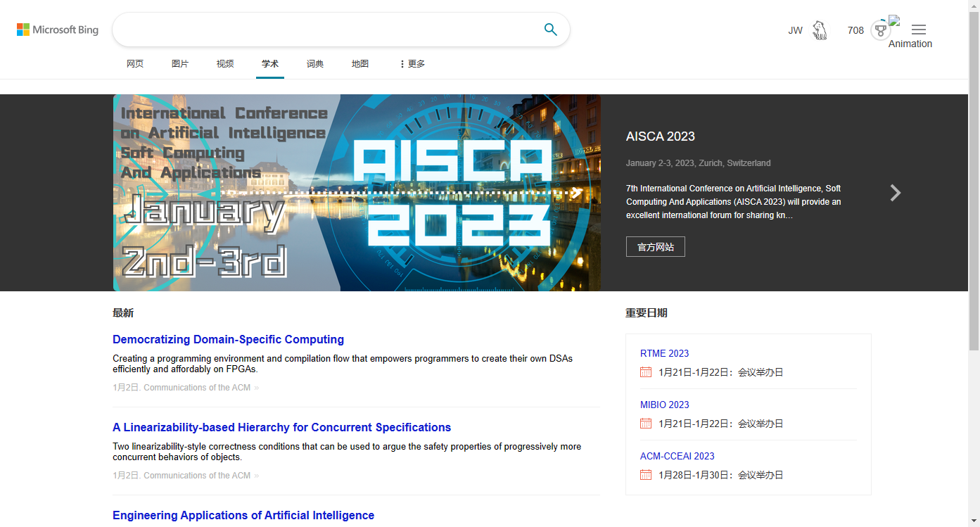
Task: Click the profile avatar dog image
Action: pyautogui.click(x=820, y=30)
